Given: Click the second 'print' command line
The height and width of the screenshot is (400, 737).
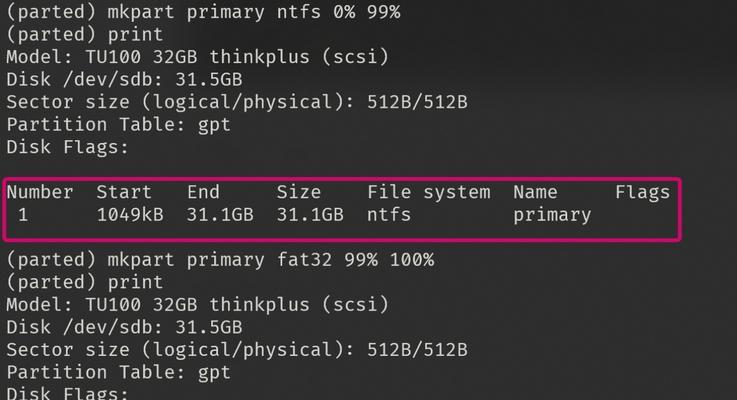Looking at the screenshot, I should [85, 282].
